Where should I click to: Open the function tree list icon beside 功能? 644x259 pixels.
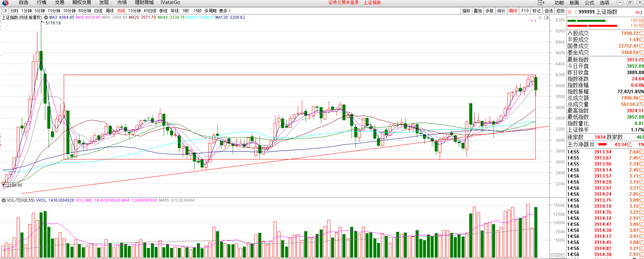[541, 3]
